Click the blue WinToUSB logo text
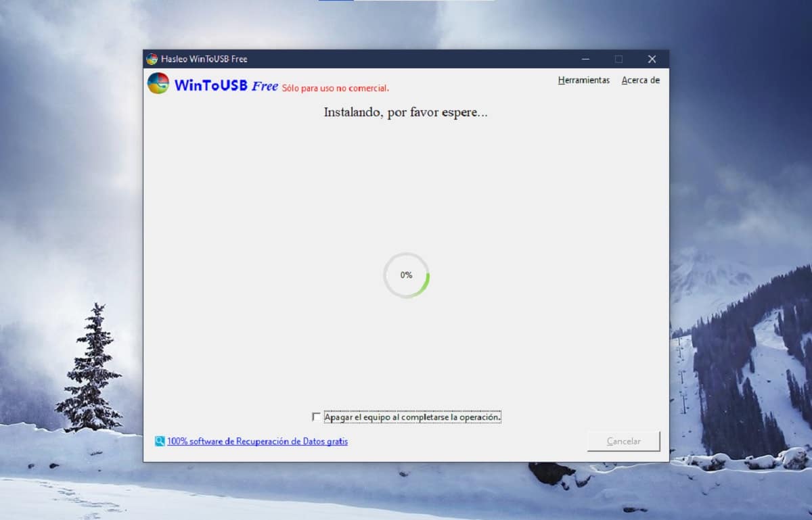 (x=211, y=85)
